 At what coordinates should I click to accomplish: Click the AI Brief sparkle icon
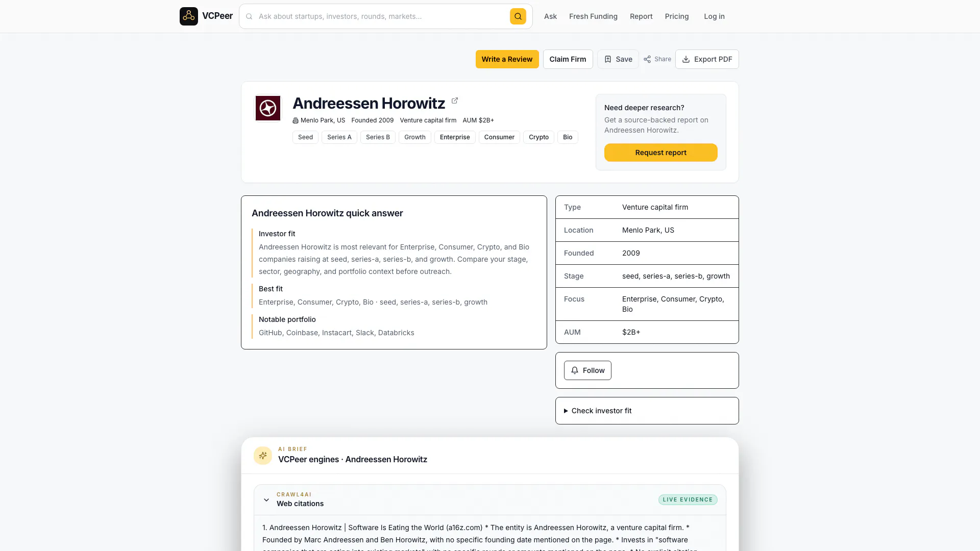263,455
